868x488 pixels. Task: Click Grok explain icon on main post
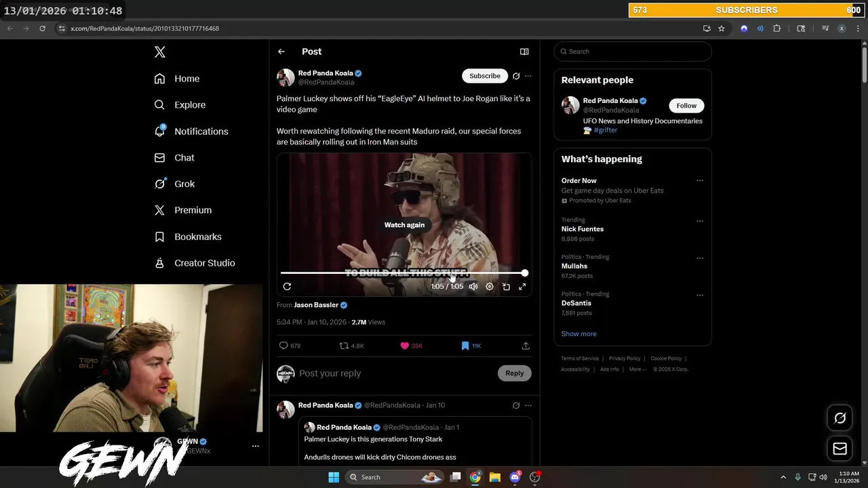(x=516, y=76)
